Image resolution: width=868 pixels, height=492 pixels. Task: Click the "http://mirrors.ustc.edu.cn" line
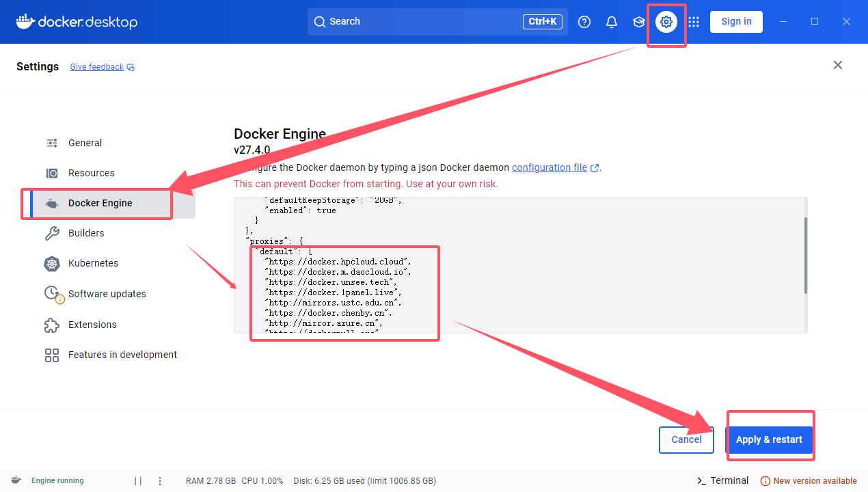[x=334, y=303]
